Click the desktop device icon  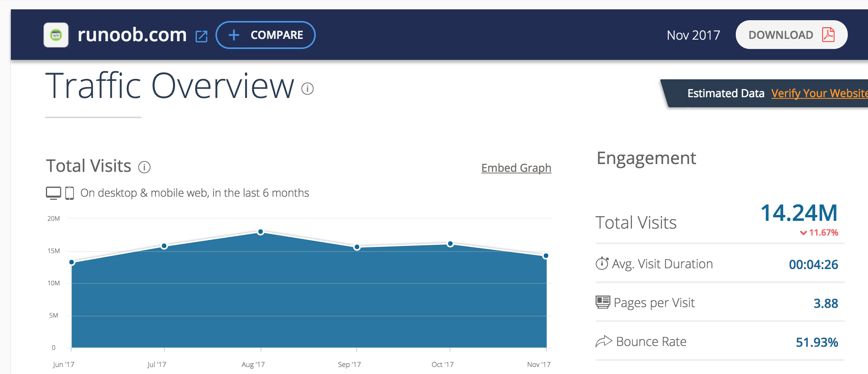53,193
